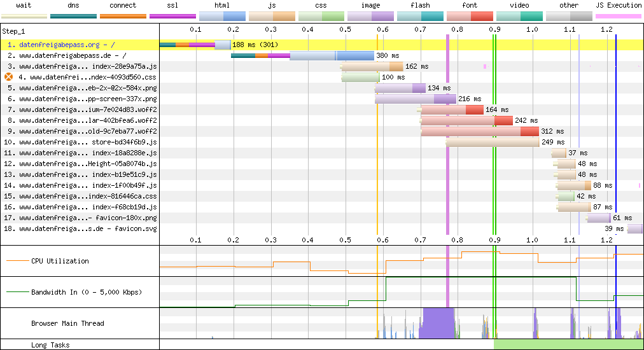The width and height of the screenshot is (644, 350).
Task: Click the Browser Main Thread label
Action: pos(67,323)
